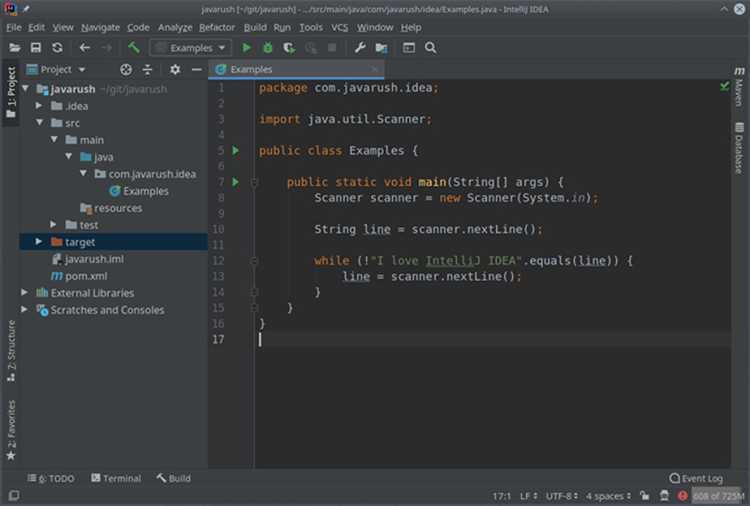Click the Collapse All icon in Project panel
This screenshot has height=506, width=750.
[147, 70]
